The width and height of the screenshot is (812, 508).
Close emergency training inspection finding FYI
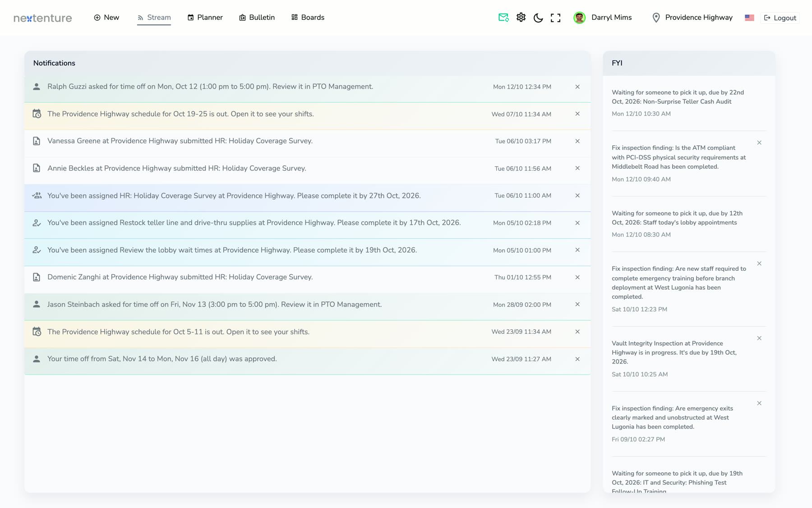point(759,263)
